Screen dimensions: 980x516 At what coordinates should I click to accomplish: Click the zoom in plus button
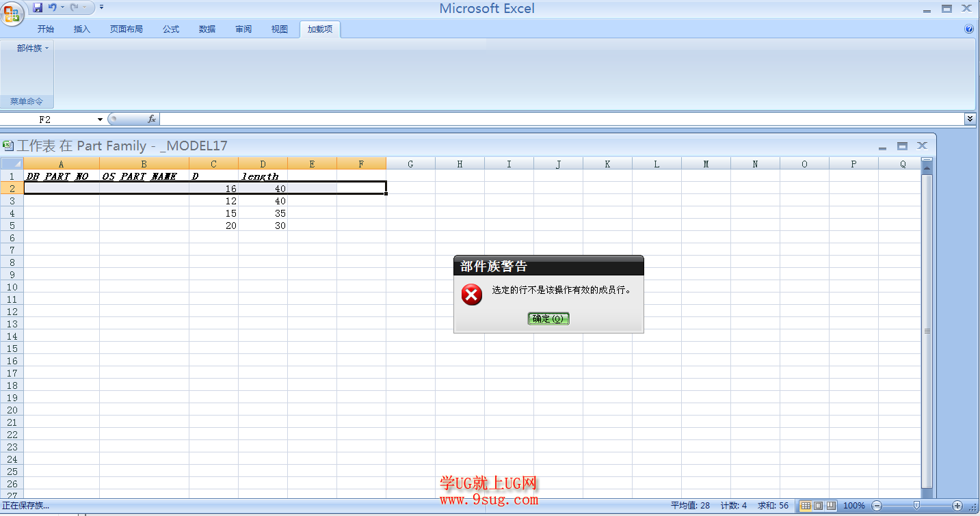pyautogui.click(x=957, y=506)
